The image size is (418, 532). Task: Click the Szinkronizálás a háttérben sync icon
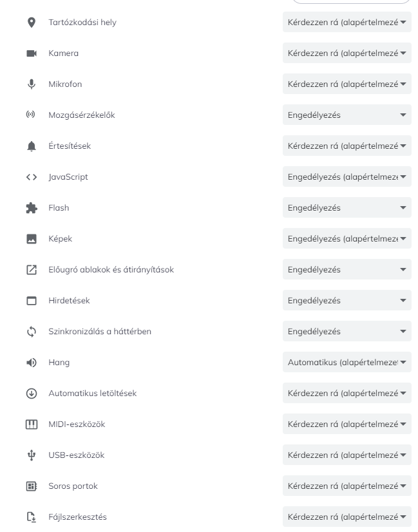(31, 332)
